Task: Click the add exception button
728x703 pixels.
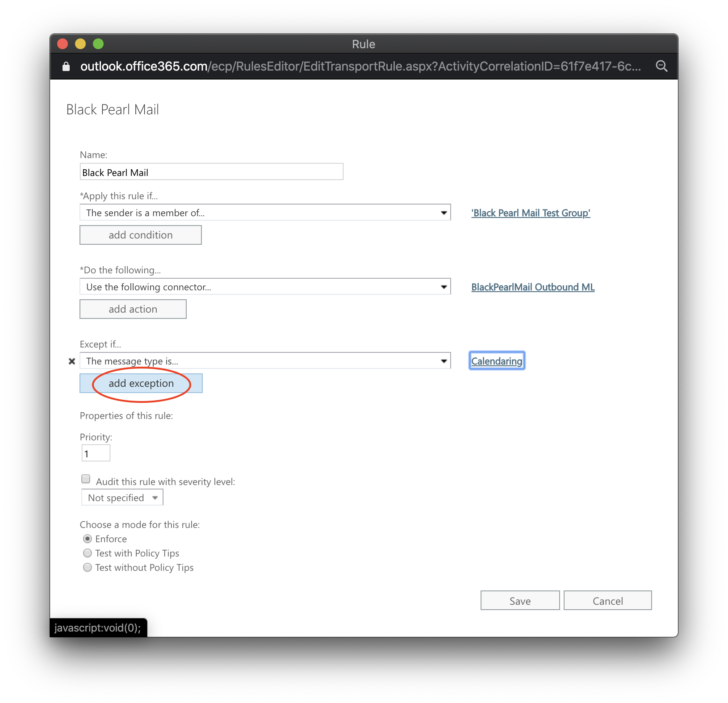Action: [141, 383]
